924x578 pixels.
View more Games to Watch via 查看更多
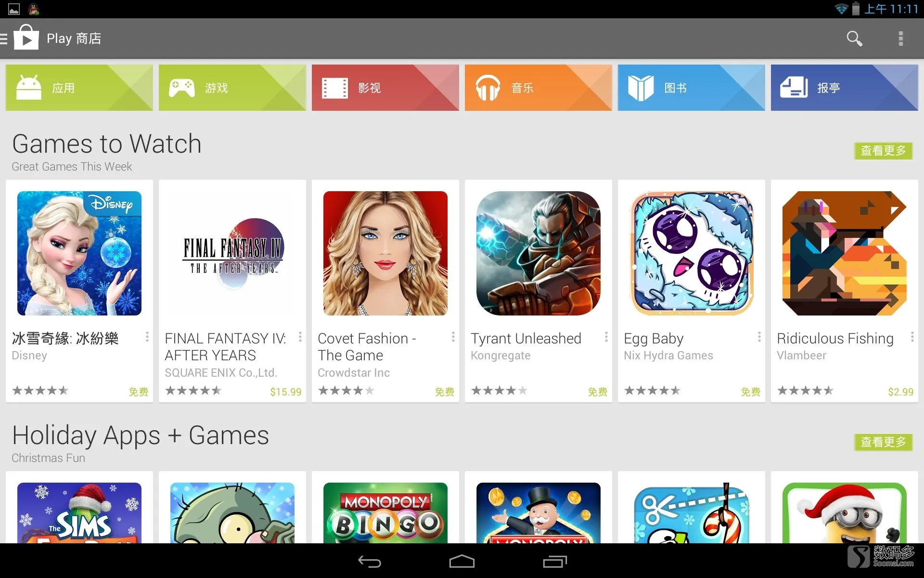[x=883, y=151]
